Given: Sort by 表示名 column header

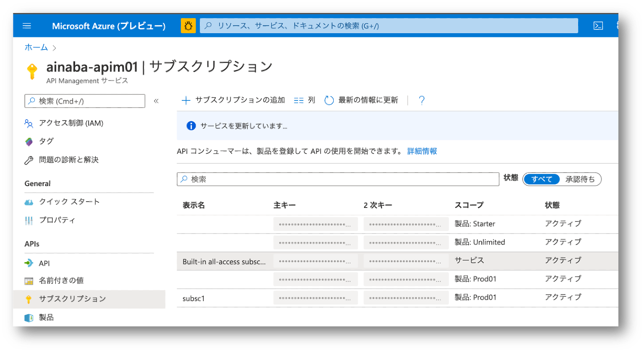Looking at the screenshot, I should (x=194, y=205).
